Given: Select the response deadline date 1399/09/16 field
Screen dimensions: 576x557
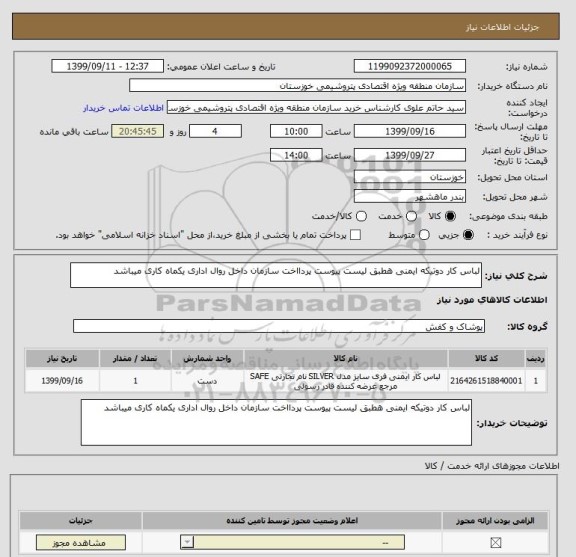Looking at the screenshot, I should [x=410, y=132].
